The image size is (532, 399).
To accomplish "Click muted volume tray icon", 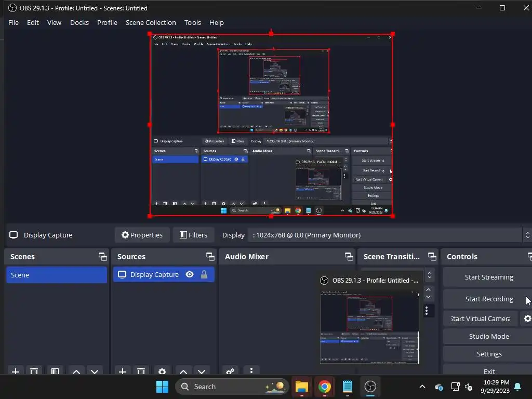I will pyautogui.click(x=469, y=387).
